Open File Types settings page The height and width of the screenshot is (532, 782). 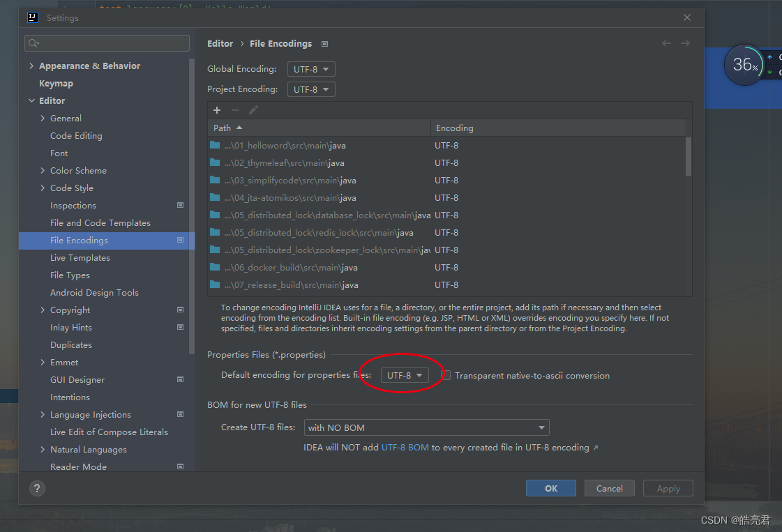tap(70, 275)
